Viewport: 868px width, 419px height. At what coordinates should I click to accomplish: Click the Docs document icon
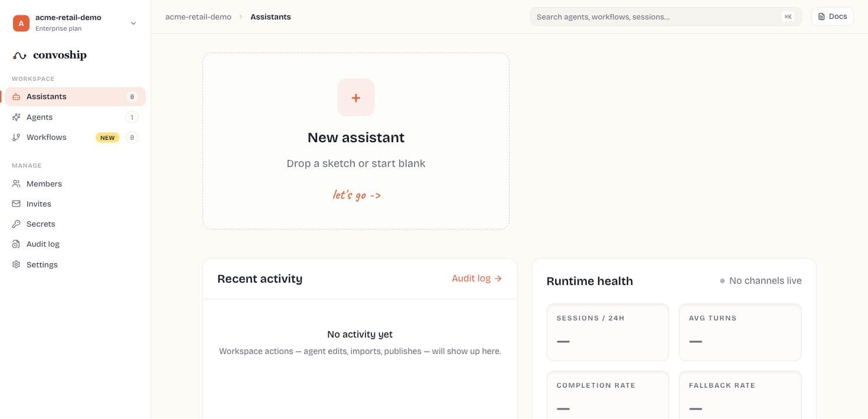pos(821,17)
